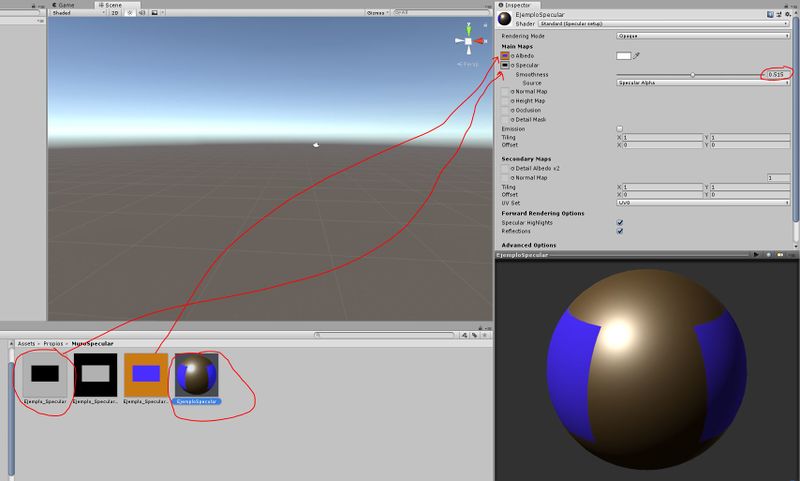The width and height of the screenshot is (800, 481).
Task: Open the UV Set dropdown
Action: coord(703,202)
